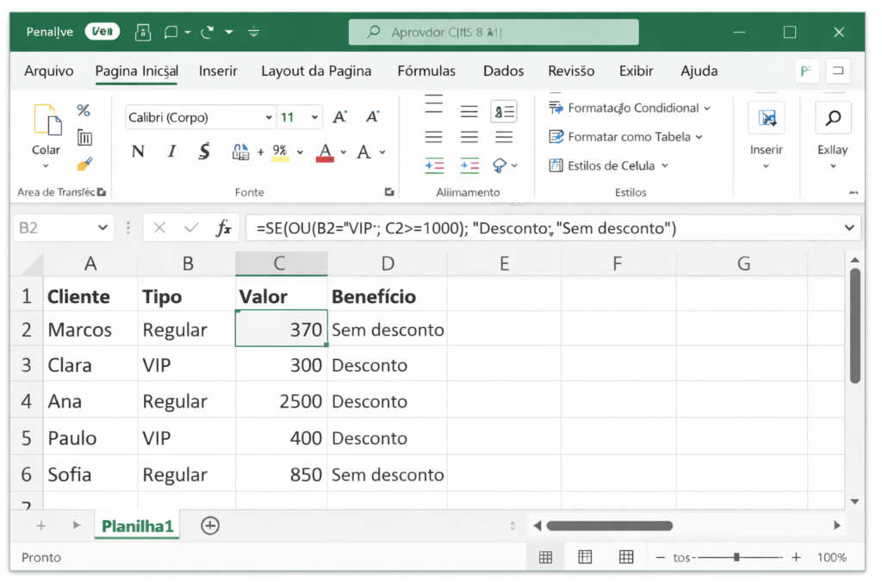The width and height of the screenshot is (882, 588).
Task: Select cell D4 containing Desconto
Action: click(x=386, y=402)
